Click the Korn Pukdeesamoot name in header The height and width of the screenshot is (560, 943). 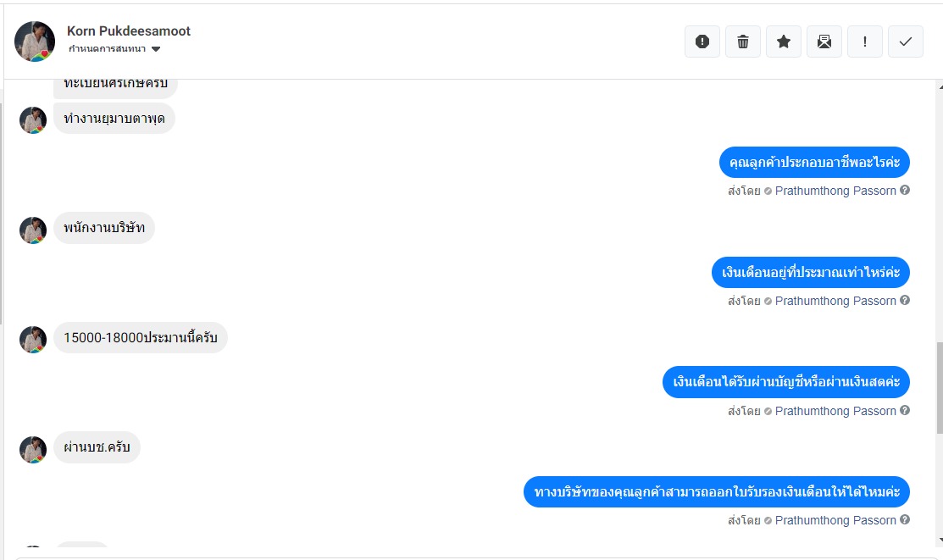click(128, 31)
